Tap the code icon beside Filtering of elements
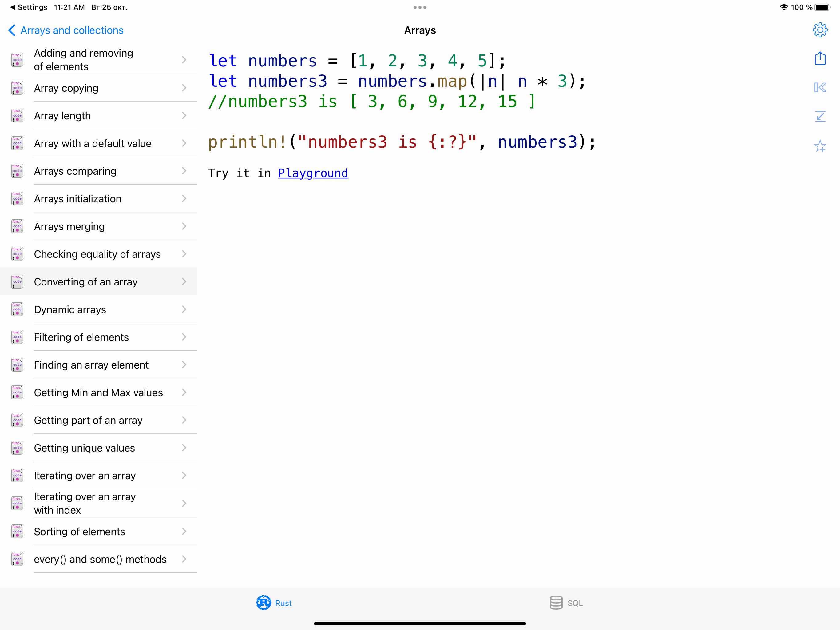840x630 pixels. click(17, 337)
